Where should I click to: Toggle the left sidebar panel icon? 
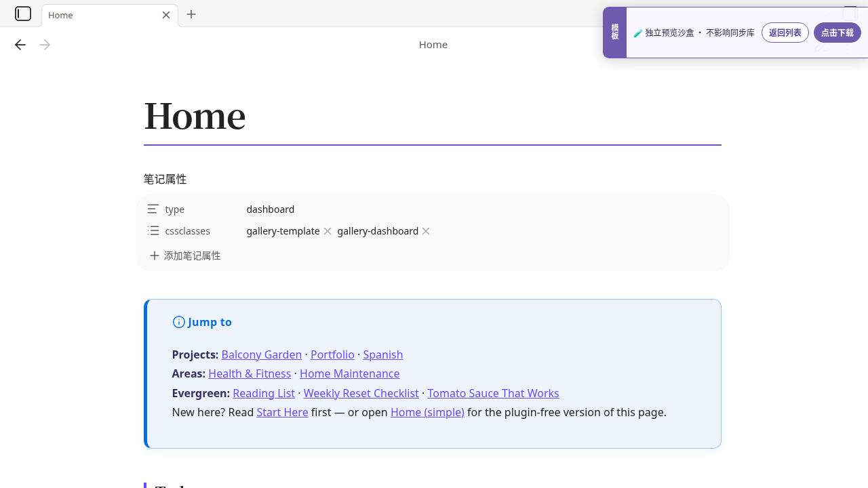pyautogui.click(x=23, y=14)
